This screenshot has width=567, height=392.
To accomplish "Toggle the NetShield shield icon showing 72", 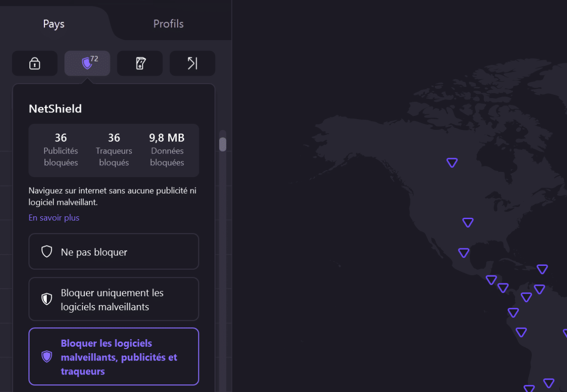I will (x=87, y=63).
